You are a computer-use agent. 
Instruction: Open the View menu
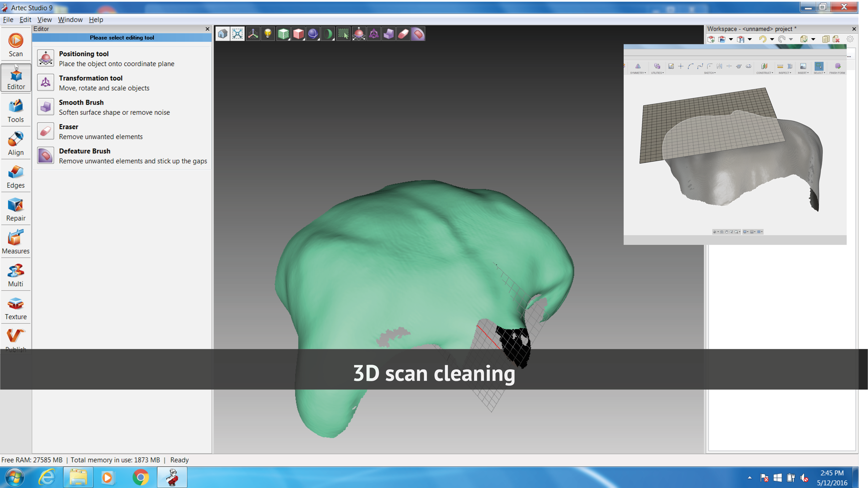point(44,20)
